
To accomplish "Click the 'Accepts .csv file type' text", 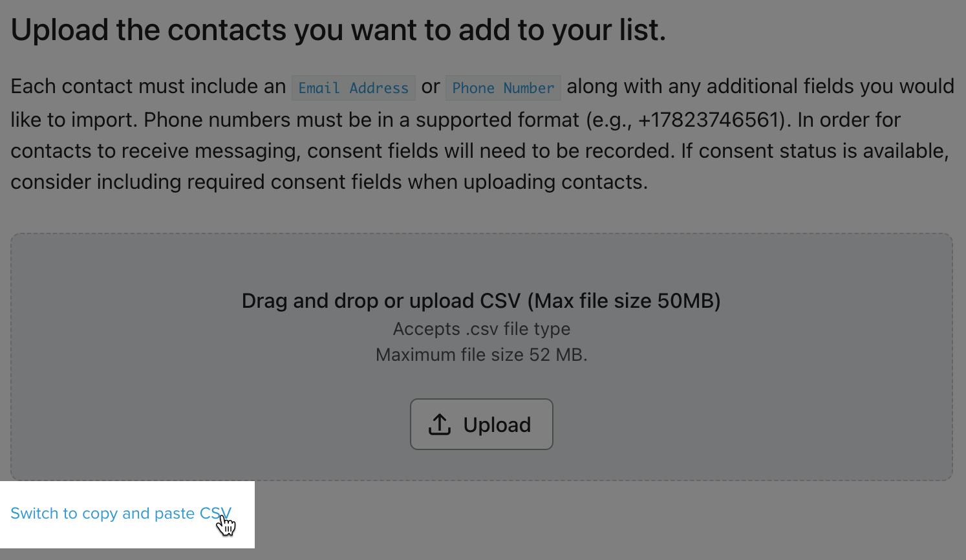I will 482,329.
